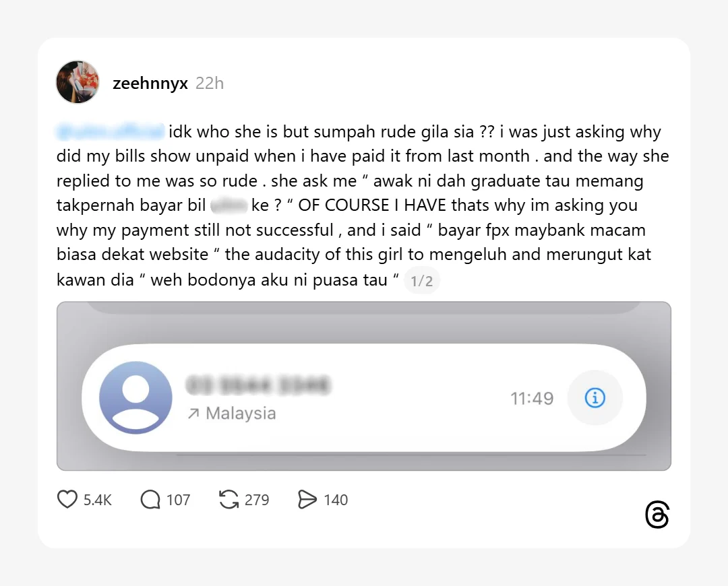The width and height of the screenshot is (728, 586).
Task: Repost using the circular arrows icon
Action: pos(229,499)
